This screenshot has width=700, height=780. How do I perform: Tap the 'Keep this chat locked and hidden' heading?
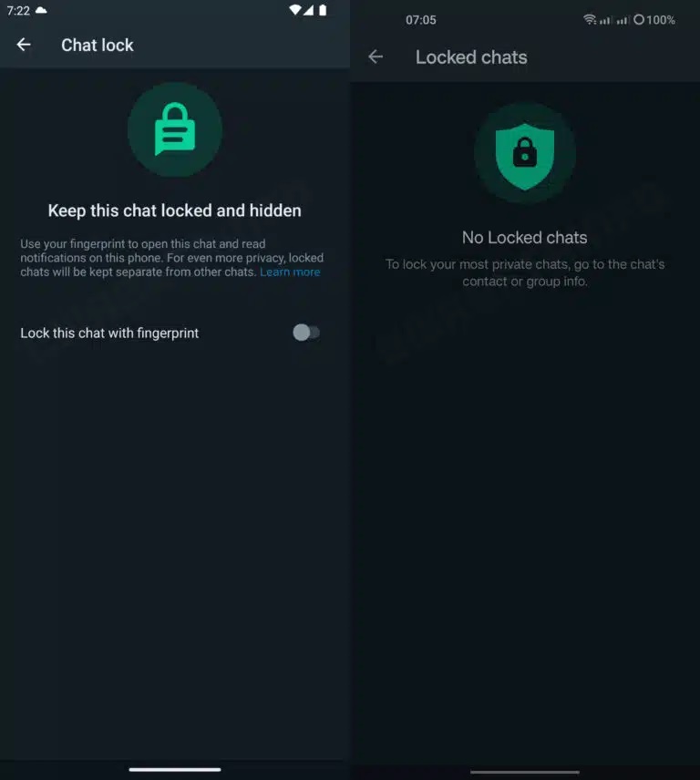pos(175,210)
